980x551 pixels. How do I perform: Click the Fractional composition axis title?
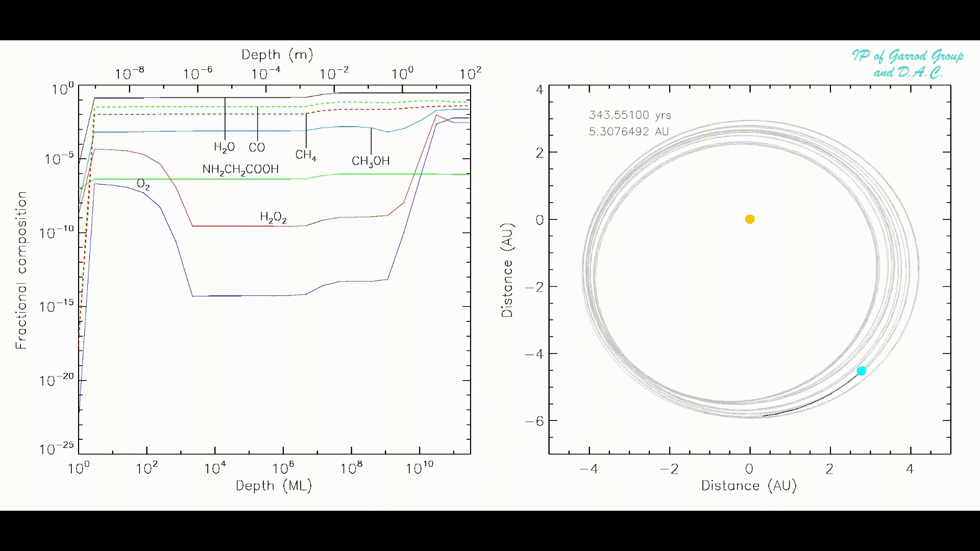[21, 270]
